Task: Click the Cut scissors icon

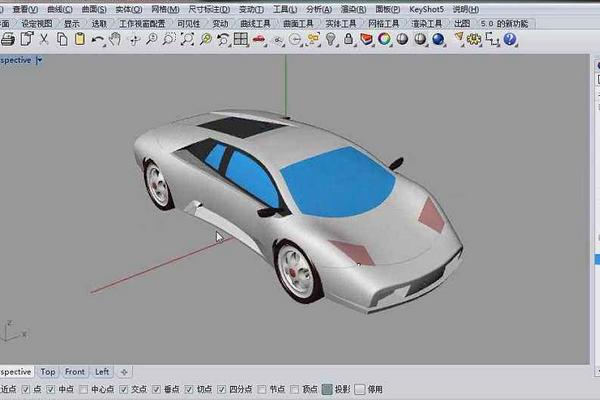Action: tap(44, 39)
